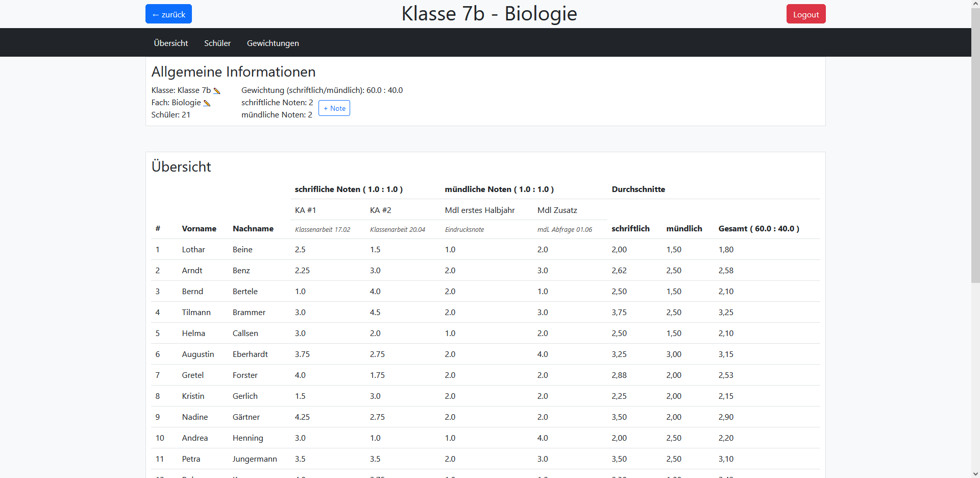Select the Mdl erstes Halbjahr header
The height and width of the screenshot is (478, 980).
pyautogui.click(x=480, y=210)
